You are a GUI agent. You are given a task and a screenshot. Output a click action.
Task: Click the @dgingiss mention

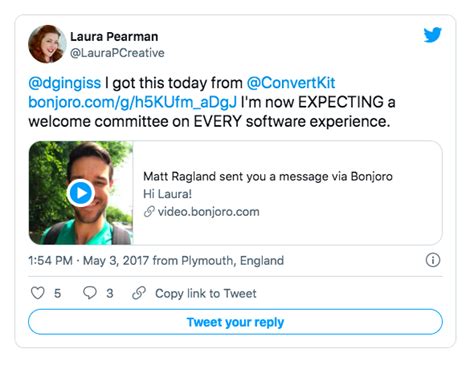pos(65,83)
